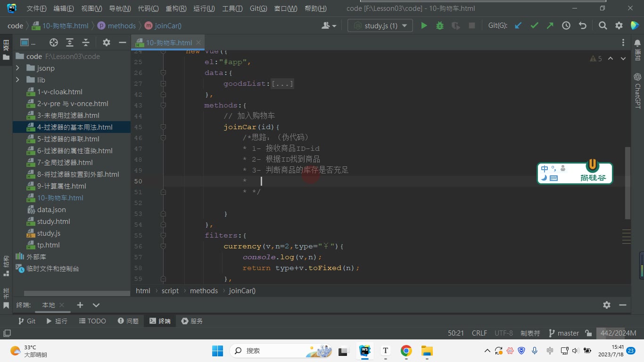Click the CRLF line separator
This screenshot has width=644, height=362.
(x=479, y=333)
